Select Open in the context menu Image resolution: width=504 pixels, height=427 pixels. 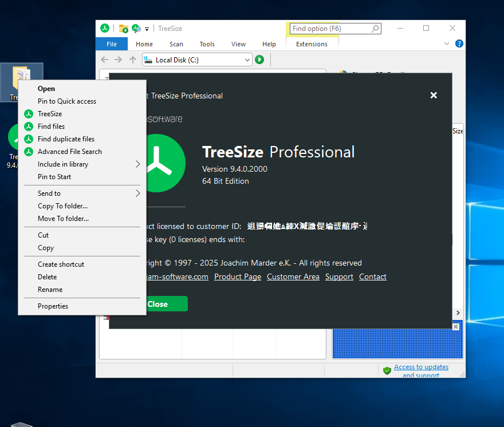pos(82,89)
